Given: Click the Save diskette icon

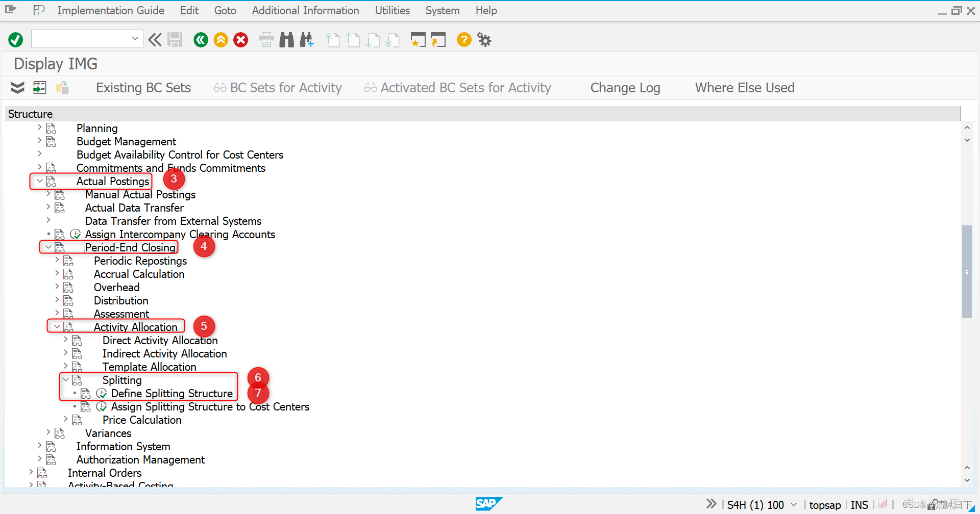Looking at the screenshot, I should click(175, 39).
